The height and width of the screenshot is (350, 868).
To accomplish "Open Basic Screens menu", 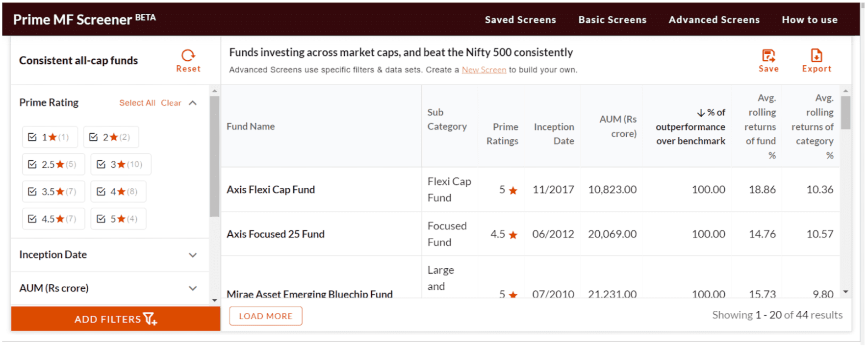I will [613, 20].
